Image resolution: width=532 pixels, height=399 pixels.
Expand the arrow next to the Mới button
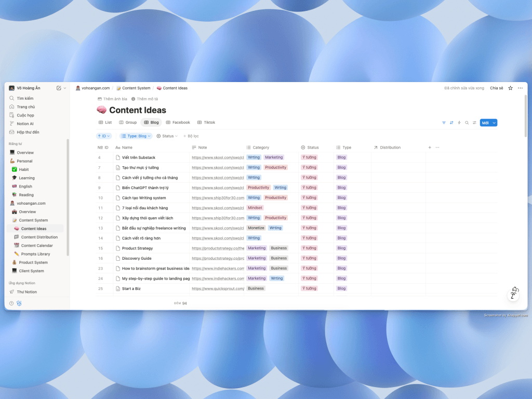click(494, 123)
